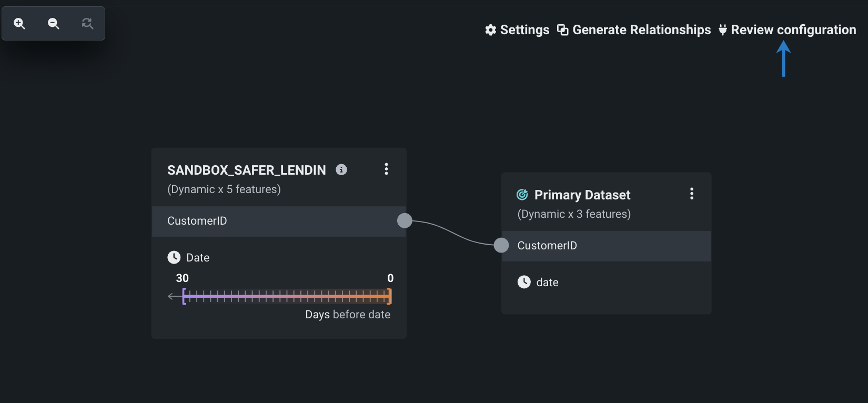
Task: Select CustomerID row in SANDBOX_SAFER_LENDIN
Action: pos(274,221)
